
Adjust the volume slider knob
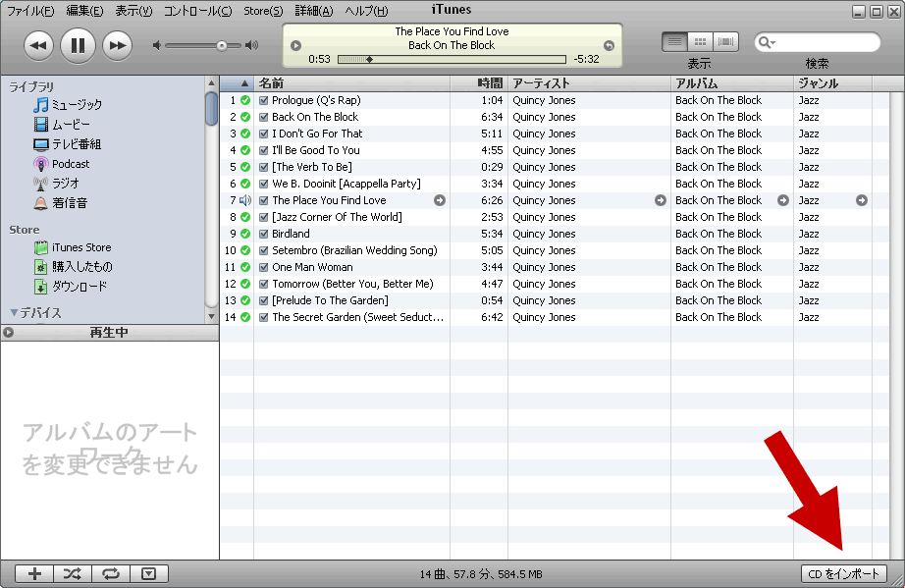222,45
